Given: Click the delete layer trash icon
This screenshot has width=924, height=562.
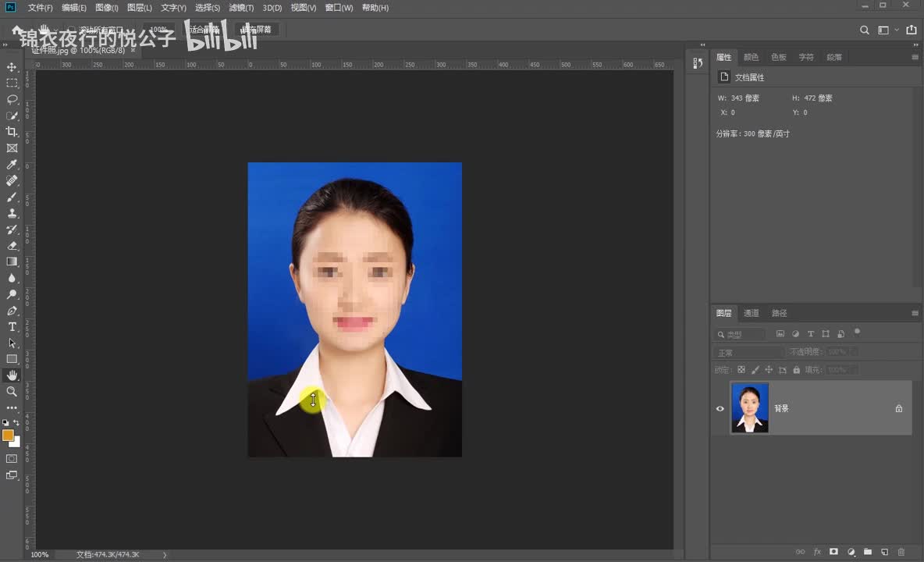Looking at the screenshot, I should [901, 552].
